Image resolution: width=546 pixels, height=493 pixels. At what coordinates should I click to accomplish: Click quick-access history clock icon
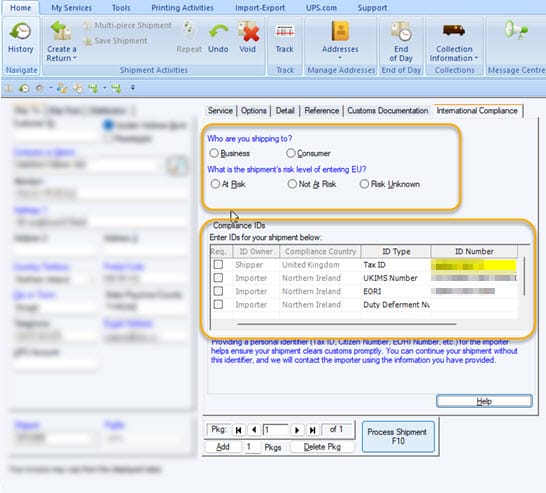tap(24, 88)
